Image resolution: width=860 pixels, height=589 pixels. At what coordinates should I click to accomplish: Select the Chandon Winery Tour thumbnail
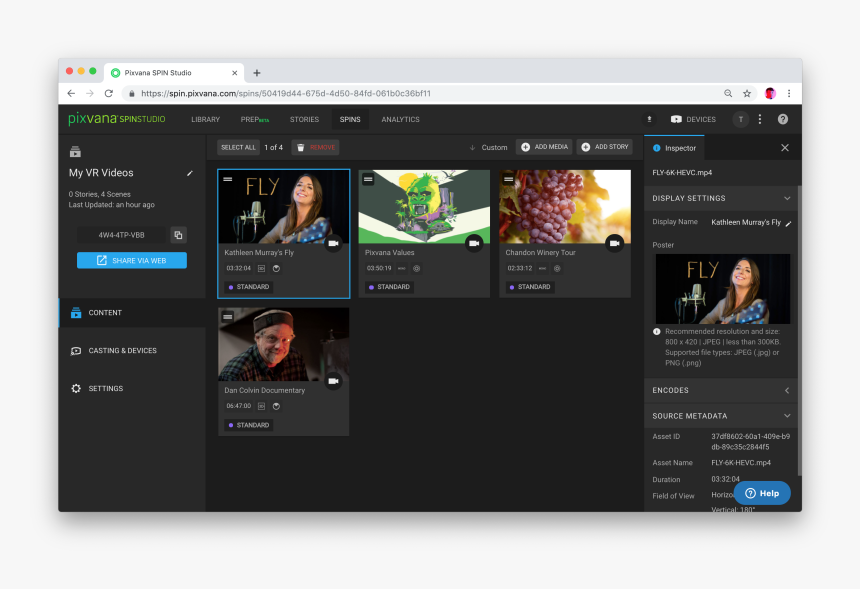pos(565,207)
